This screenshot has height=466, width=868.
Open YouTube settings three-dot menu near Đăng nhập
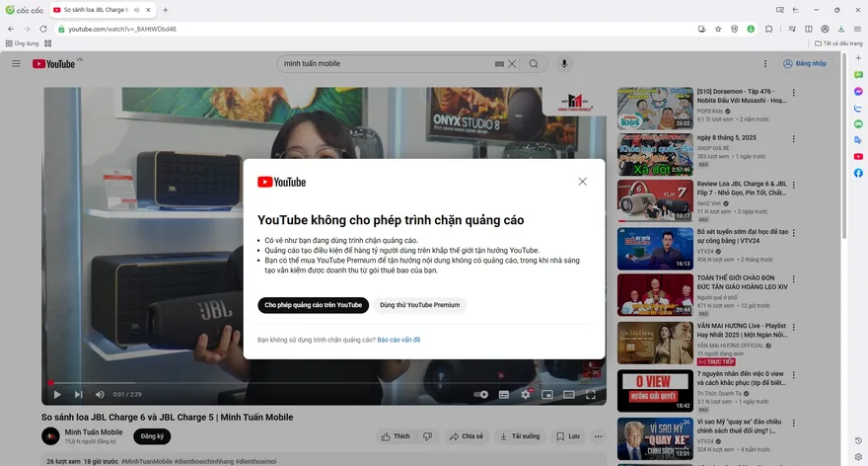[765, 64]
